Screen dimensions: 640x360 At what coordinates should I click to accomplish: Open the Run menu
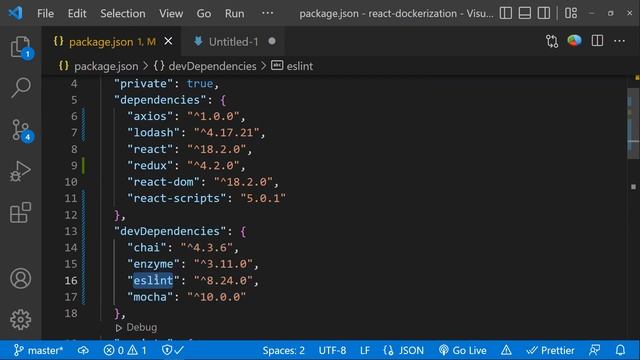pos(234,13)
